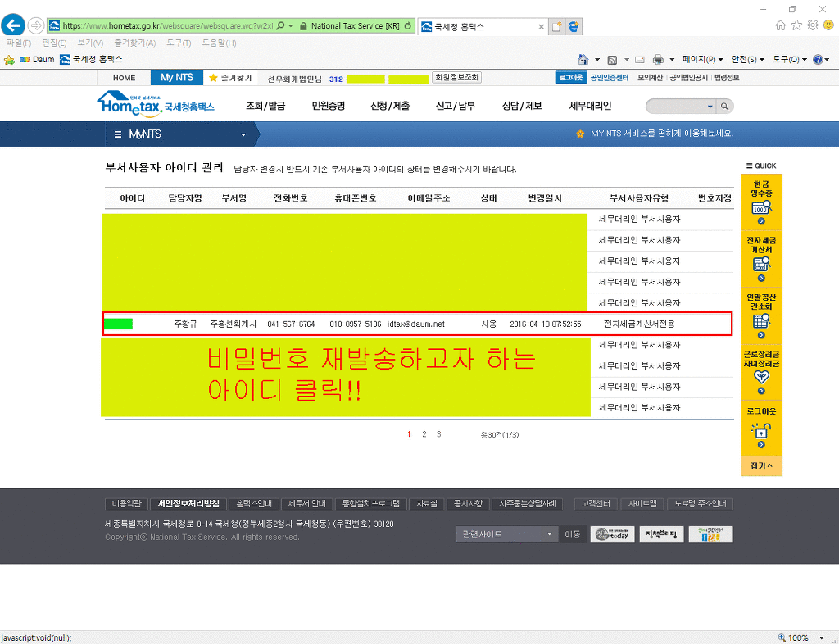Open the 사이트맵 footer link
Viewport: 839px width, 644px height.
(x=642, y=504)
